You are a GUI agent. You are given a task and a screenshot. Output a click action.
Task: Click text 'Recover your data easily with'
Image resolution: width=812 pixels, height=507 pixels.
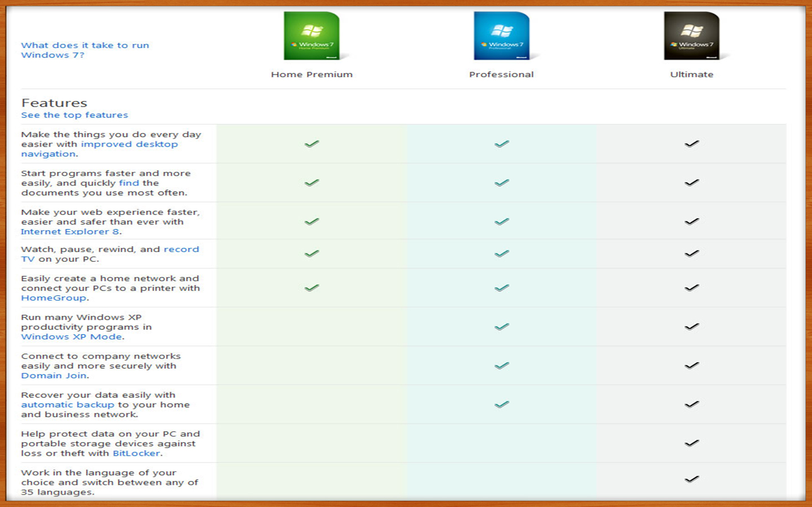(x=98, y=395)
